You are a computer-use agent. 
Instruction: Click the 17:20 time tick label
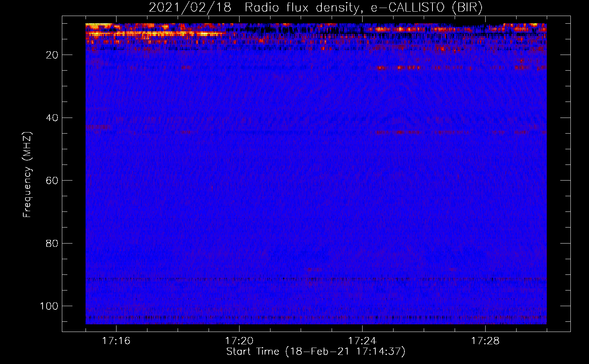(x=239, y=341)
